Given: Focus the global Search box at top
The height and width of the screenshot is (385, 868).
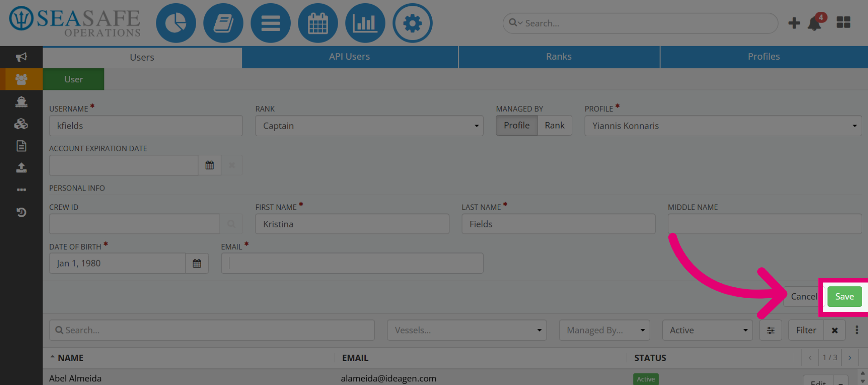Looking at the screenshot, I should pos(640,23).
